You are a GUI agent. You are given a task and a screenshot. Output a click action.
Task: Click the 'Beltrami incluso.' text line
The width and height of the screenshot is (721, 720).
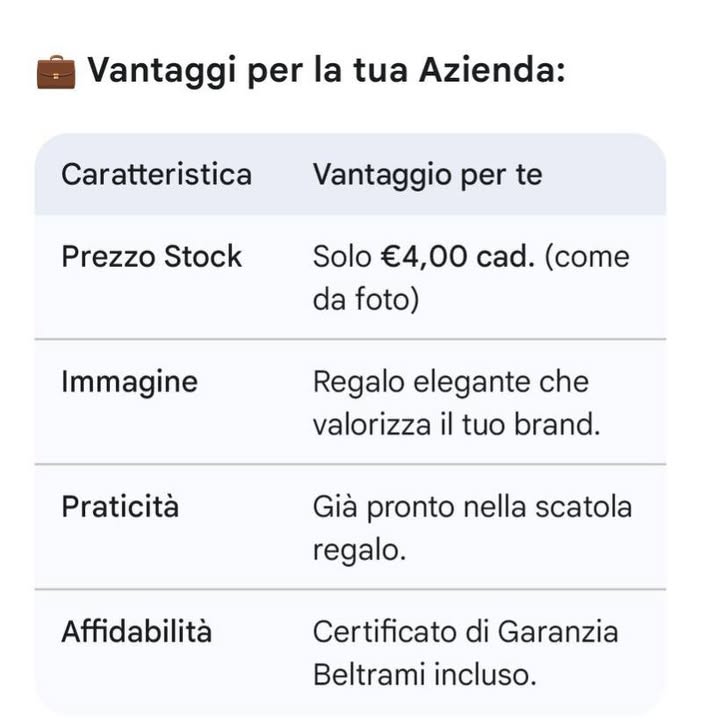[424, 675]
